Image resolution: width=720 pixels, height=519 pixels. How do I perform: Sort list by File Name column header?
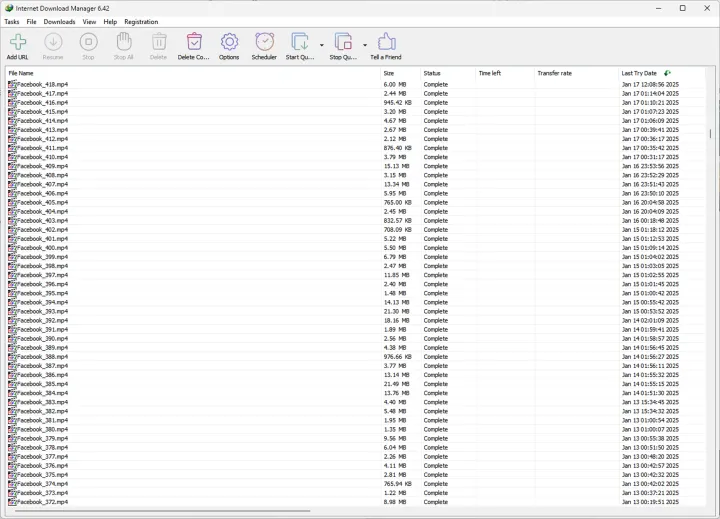pyautogui.click(x=21, y=73)
